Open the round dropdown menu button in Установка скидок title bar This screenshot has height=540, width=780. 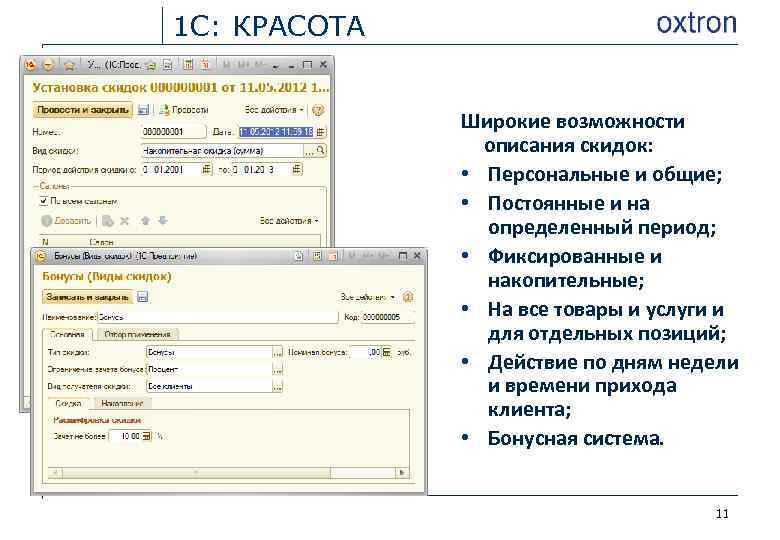(48, 65)
